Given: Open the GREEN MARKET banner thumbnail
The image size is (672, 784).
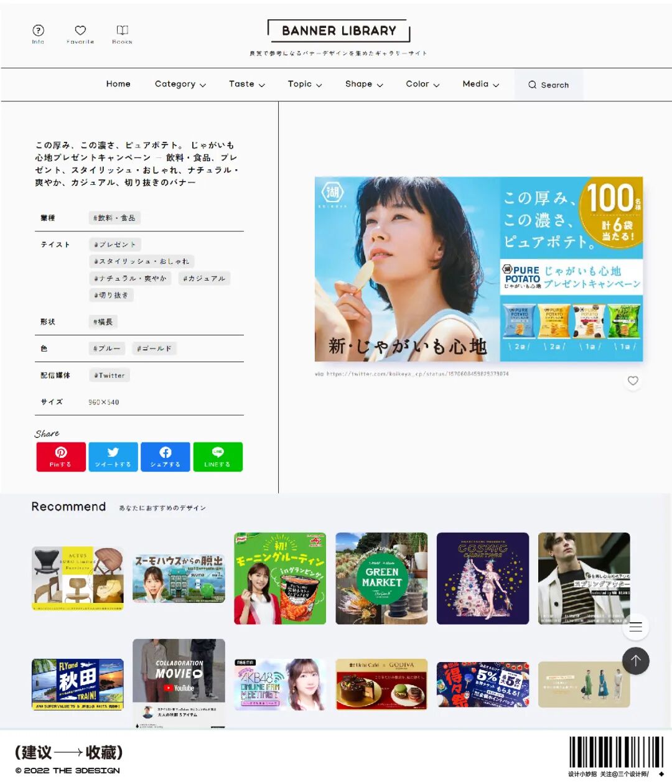Looking at the screenshot, I should pyautogui.click(x=381, y=578).
